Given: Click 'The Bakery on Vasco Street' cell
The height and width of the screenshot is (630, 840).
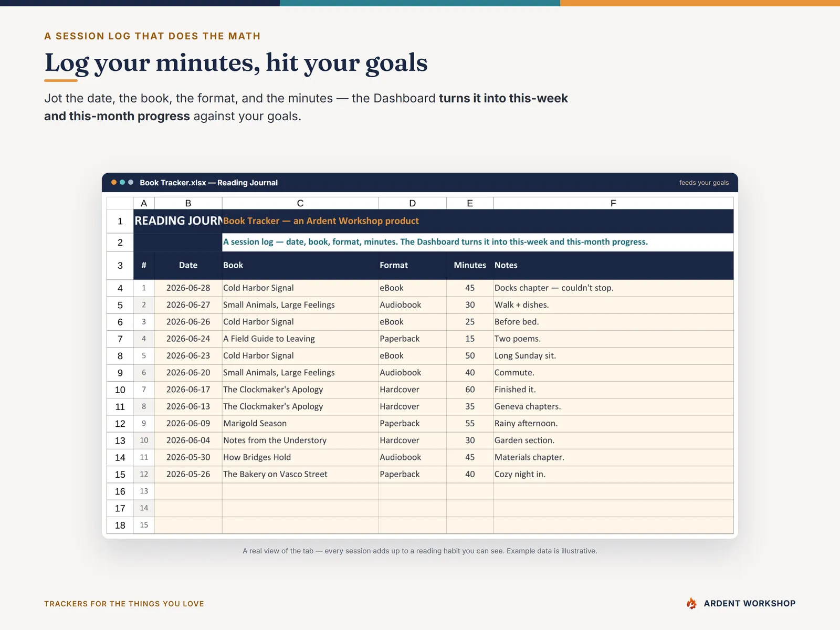Looking at the screenshot, I should pos(300,474).
